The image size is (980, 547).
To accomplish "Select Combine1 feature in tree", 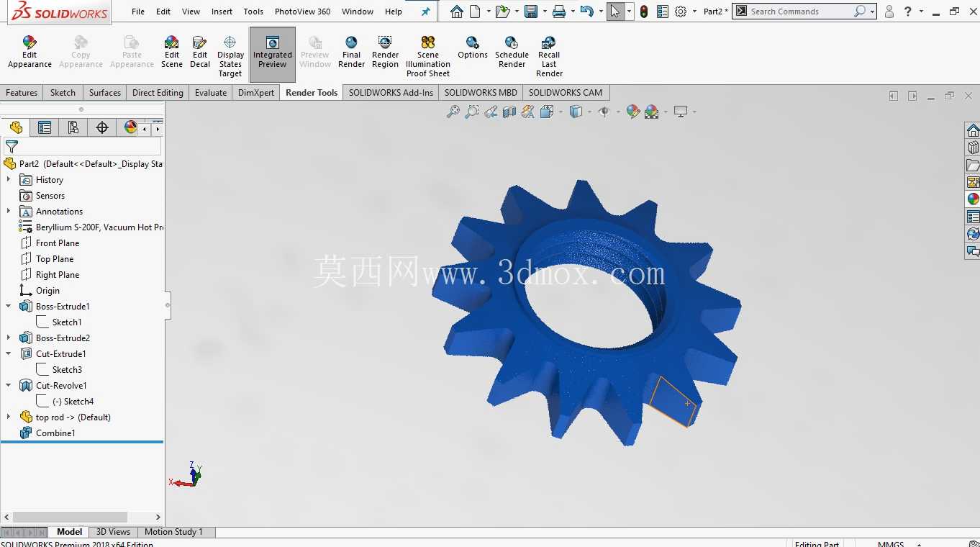I will (55, 433).
